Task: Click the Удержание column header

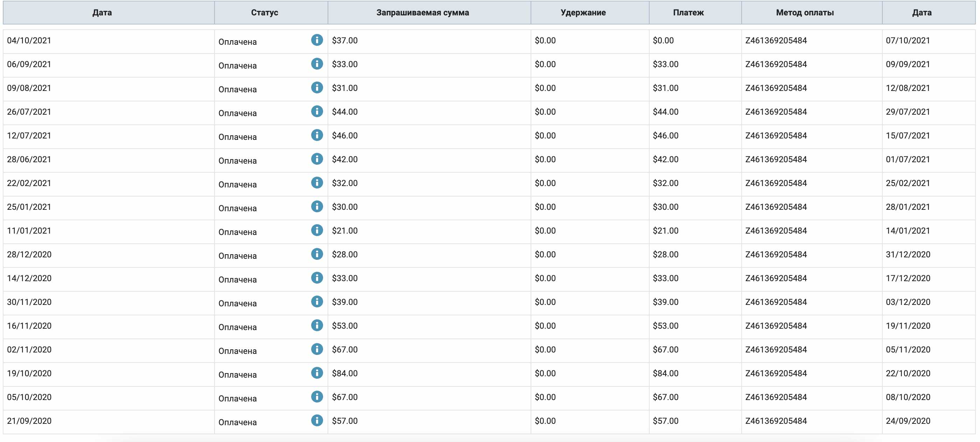Action: 590,13
